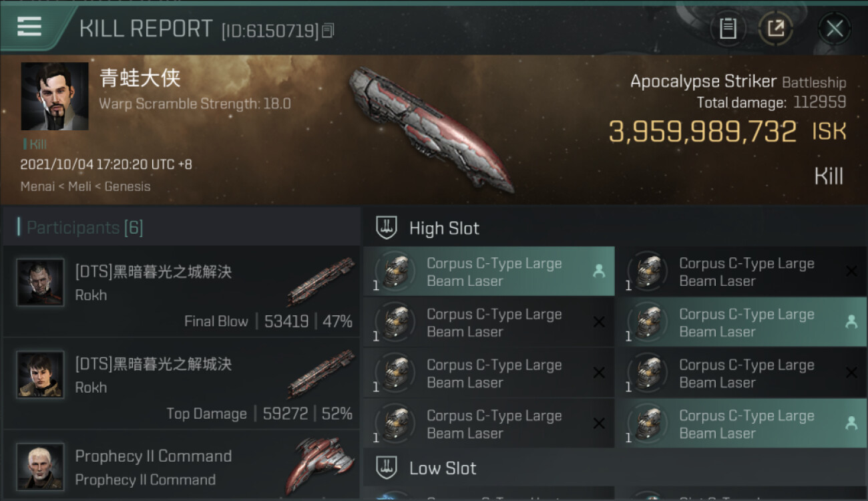
Task: Select the first highlighted Corpus C-Type Beam Laser
Action: point(489,271)
